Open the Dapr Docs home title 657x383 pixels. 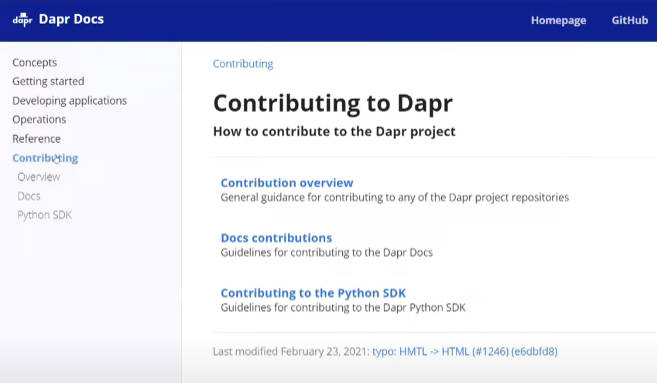click(x=71, y=19)
